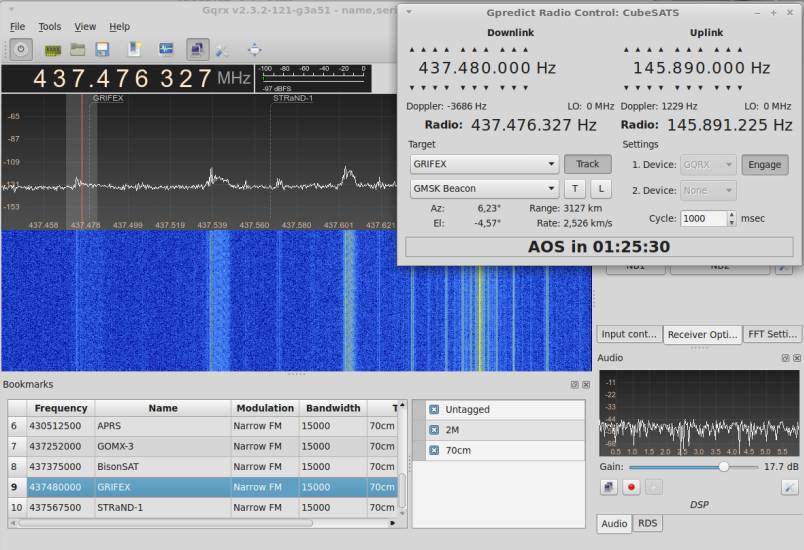
Task: Sort bookmarks by Modulation column header
Action: click(x=265, y=408)
